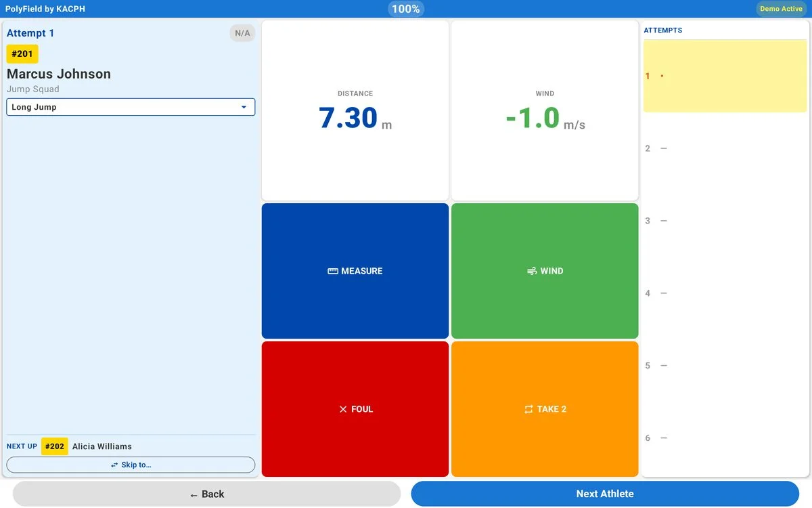Image resolution: width=812 pixels, height=508 pixels.
Task: Select attempt 2 in Attempts list
Action: [x=725, y=148]
